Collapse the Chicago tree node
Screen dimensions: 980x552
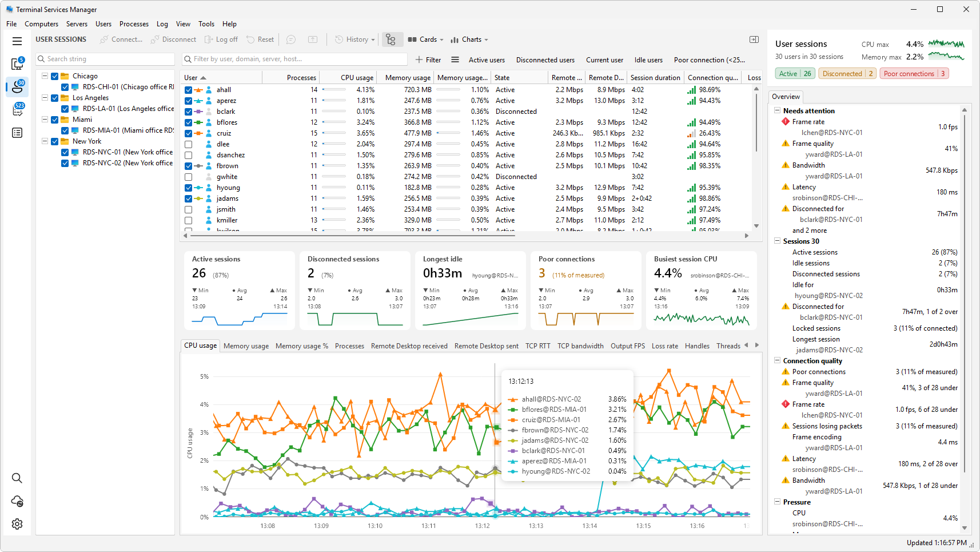45,76
